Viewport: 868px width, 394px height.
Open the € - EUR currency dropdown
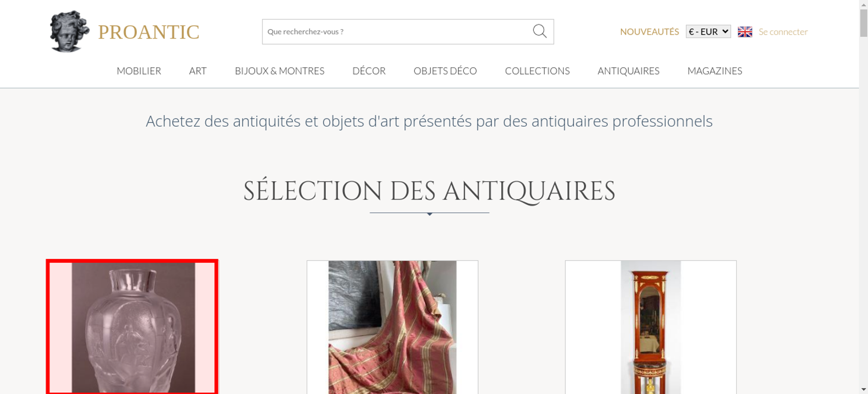pyautogui.click(x=708, y=32)
